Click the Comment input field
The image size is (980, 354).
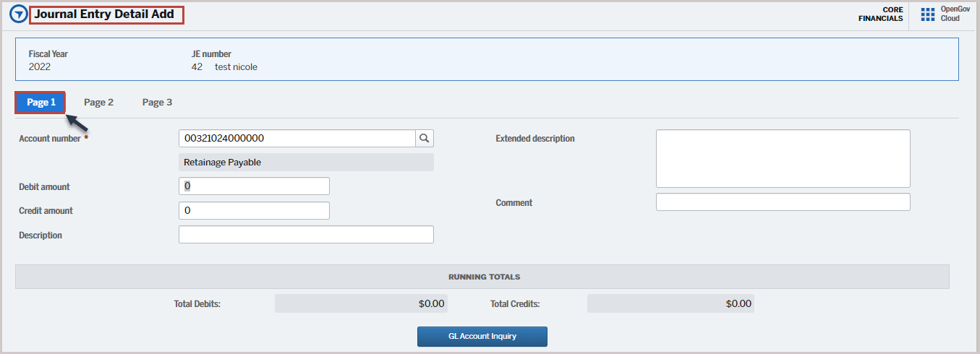coord(783,202)
